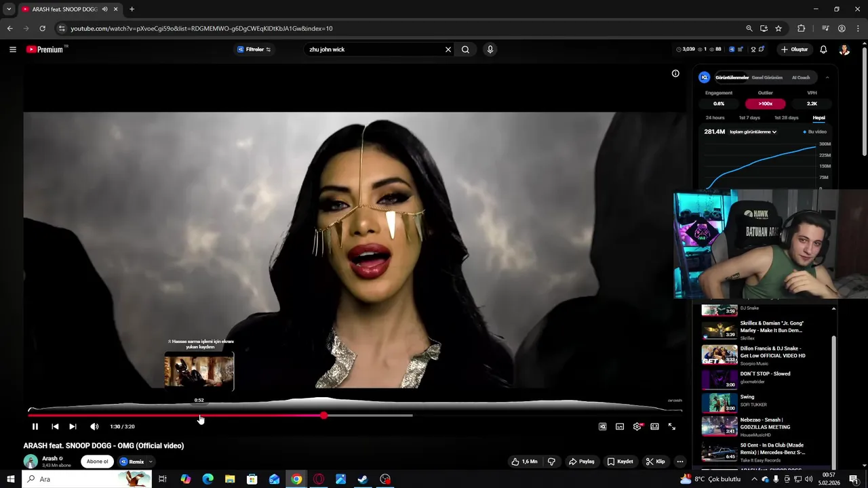Screen dimensions: 868x488
Task: Play 'Swing' by SOFI TUKKER
Action: point(766,401)
